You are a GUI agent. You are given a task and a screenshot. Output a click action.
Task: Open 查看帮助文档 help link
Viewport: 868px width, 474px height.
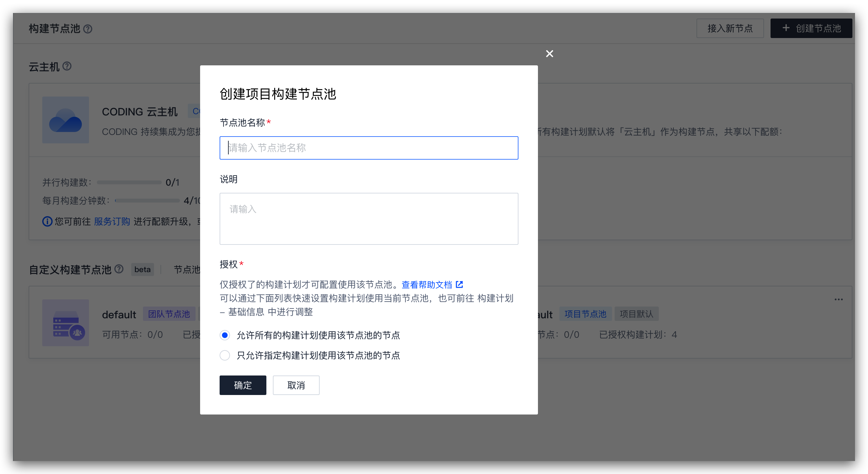pyautogui.click(x=427, y=285)
